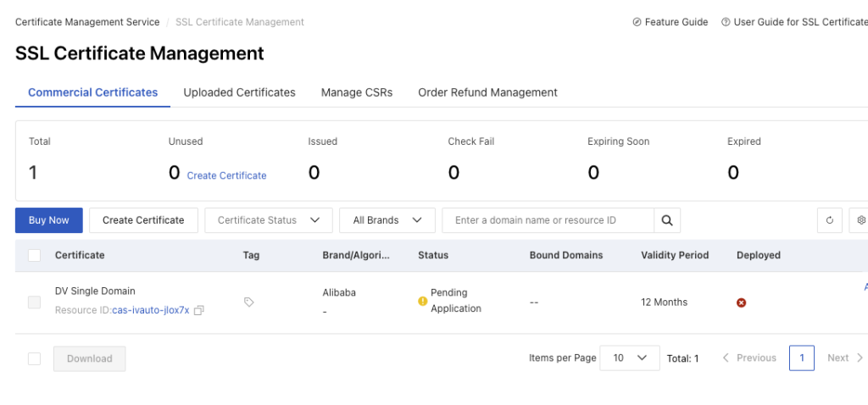
Task: Click the refresh list icon
Action: click(x=830, y=220)
